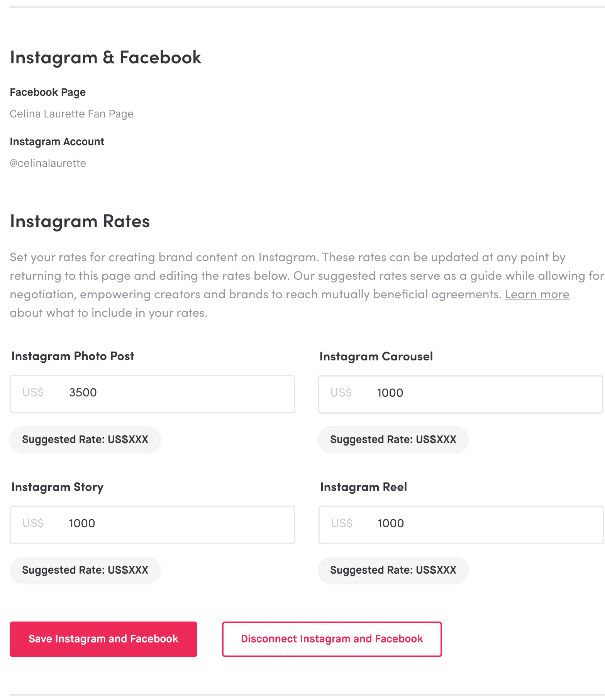Click the Instagram Carousel label

(376, 356)
